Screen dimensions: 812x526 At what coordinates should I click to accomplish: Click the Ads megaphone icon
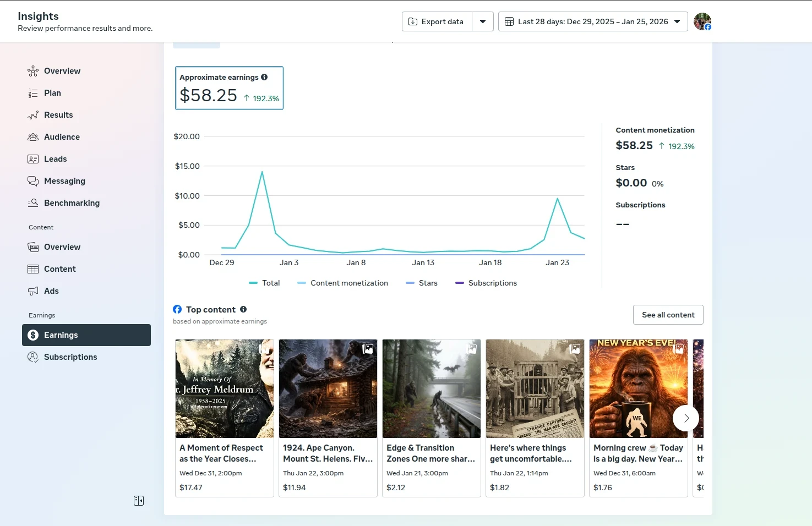[x=33, y=291]
